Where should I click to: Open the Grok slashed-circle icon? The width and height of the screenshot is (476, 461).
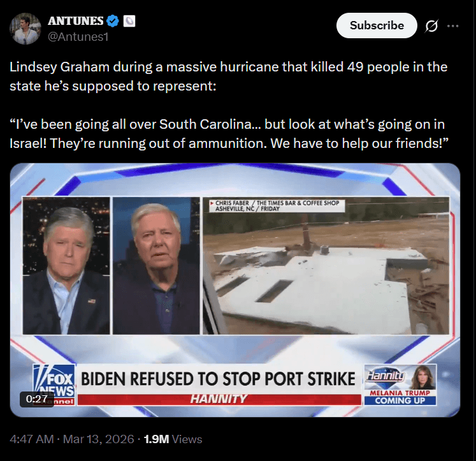click(431, 26)
